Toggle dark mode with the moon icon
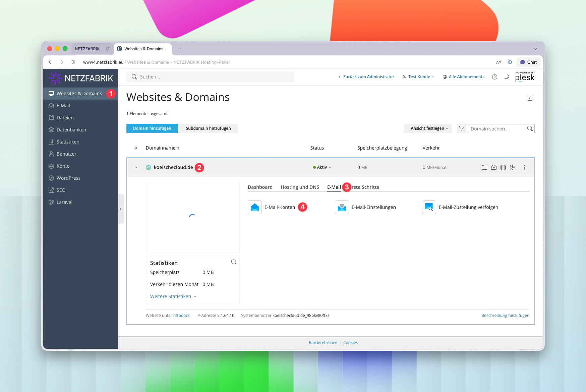The width and height of the screenshot is (586, 392). point(506,77)
